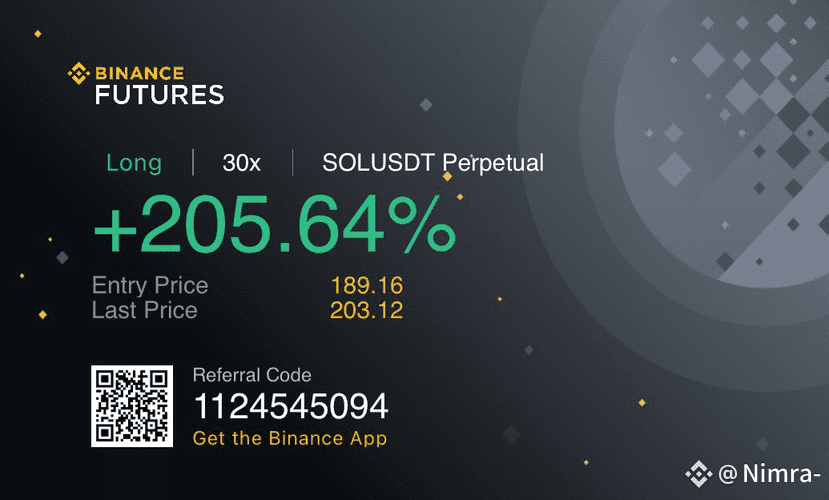Click the +205.64% return figure
Image resolution: width=829 pixels, height=500 pixels.
[x=274, y=224]
